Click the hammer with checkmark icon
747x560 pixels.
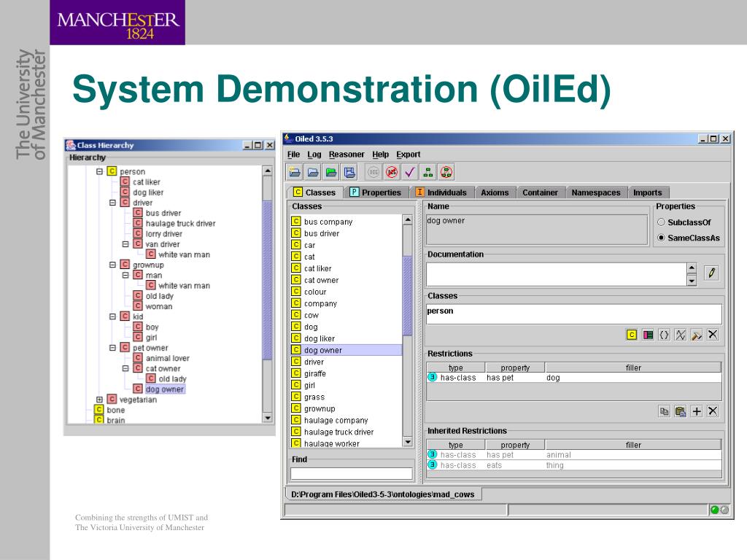click(697, 335)
